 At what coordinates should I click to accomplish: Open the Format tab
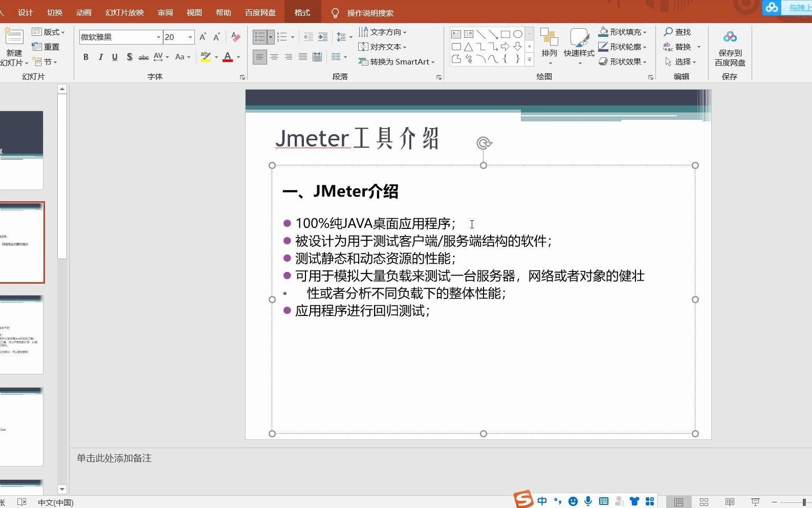pyautogui.click(x=302, y=12)
